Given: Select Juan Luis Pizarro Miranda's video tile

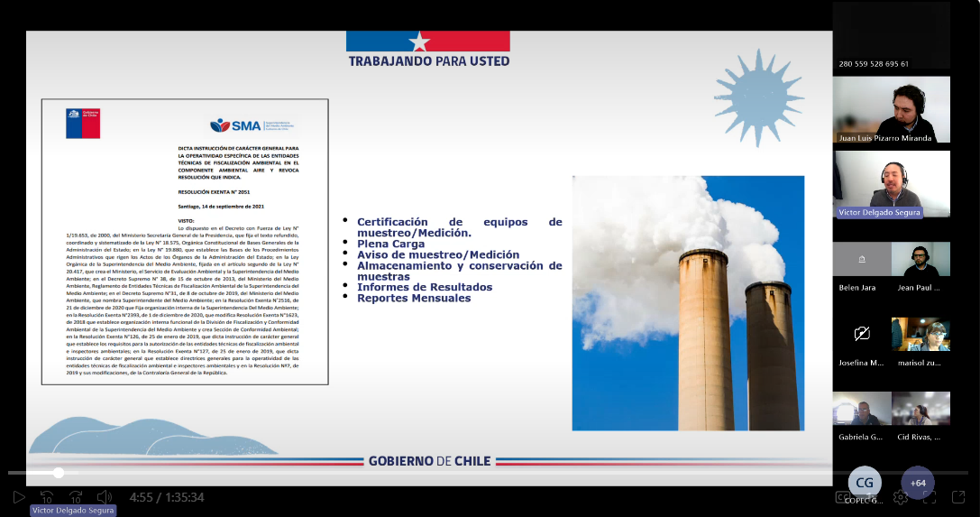Looking at the screenshot, I should (892, 110).
